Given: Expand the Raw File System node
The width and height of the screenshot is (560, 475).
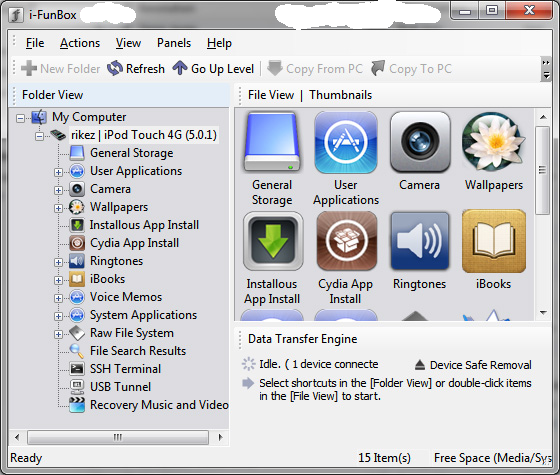Looking at the screenshot, I should 58,334.
